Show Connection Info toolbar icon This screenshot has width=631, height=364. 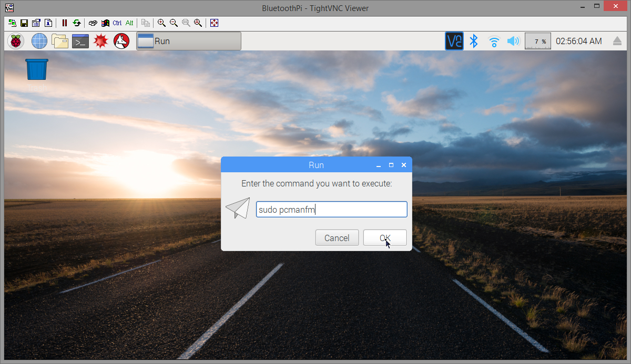tap(48, 23)
